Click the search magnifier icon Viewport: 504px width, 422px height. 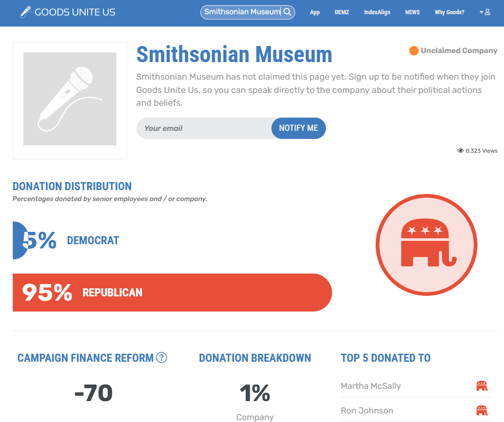tap(288, 12)
